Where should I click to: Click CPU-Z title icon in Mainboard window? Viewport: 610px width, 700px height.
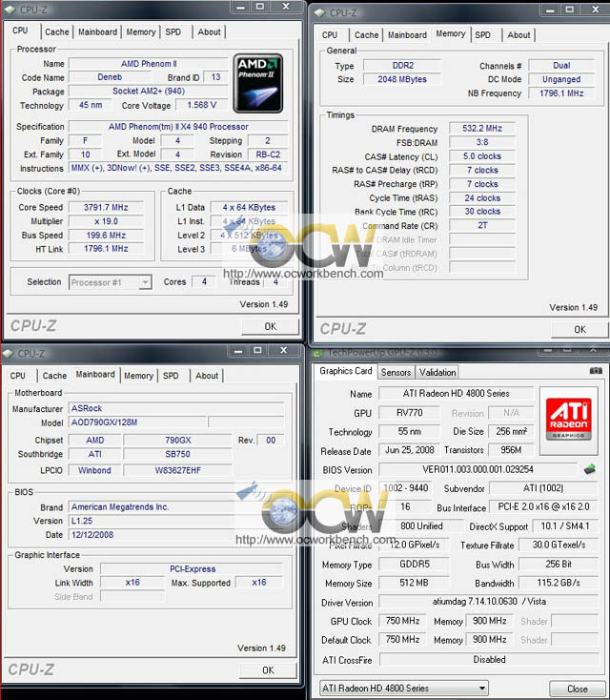point(8,354)
